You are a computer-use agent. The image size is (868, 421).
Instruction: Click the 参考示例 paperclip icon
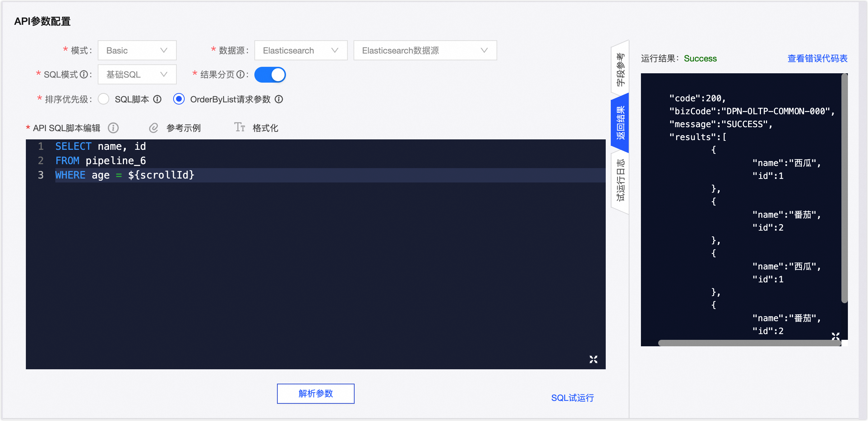pos(154,128)
